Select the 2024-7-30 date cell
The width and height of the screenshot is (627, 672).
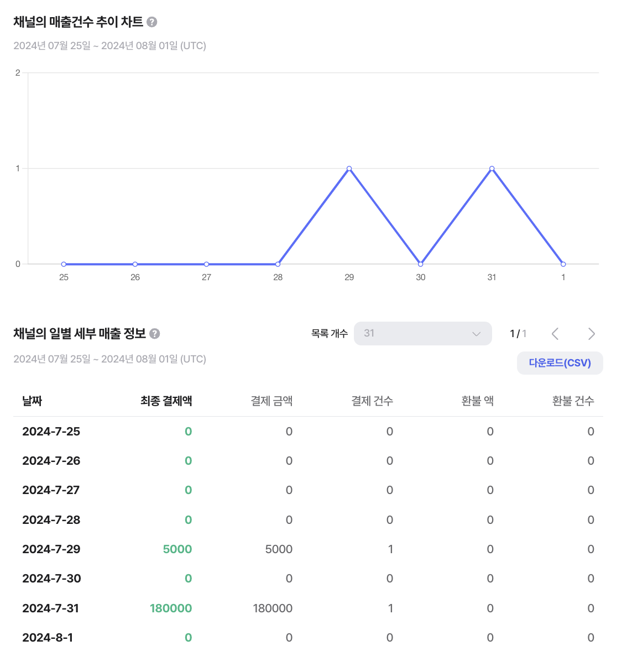pos(51,579)
